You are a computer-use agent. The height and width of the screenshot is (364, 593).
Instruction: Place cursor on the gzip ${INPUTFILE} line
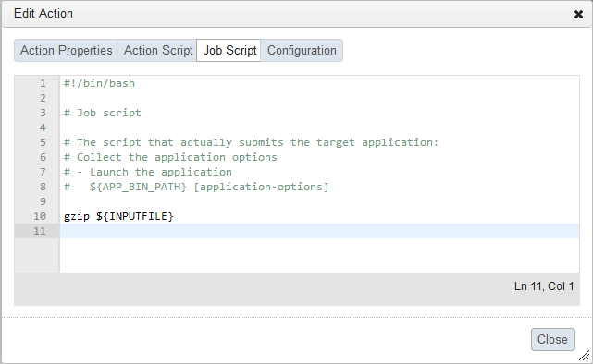point(118,216)
